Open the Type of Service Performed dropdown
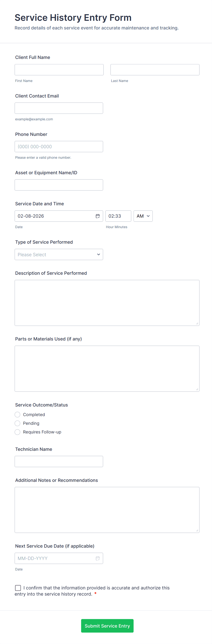 59,254
